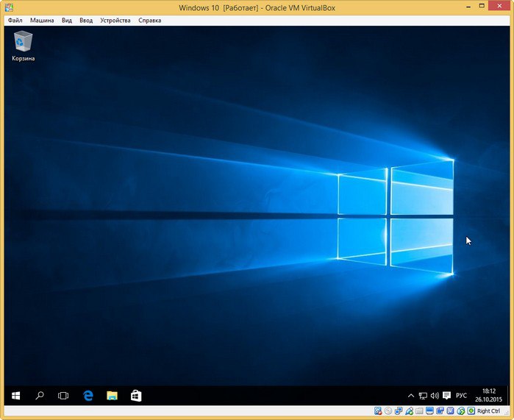The height and width of the screenshot is (420, 514).
Task: Expand hidden system tray icons chevron
Action: (x=411, y=396)
